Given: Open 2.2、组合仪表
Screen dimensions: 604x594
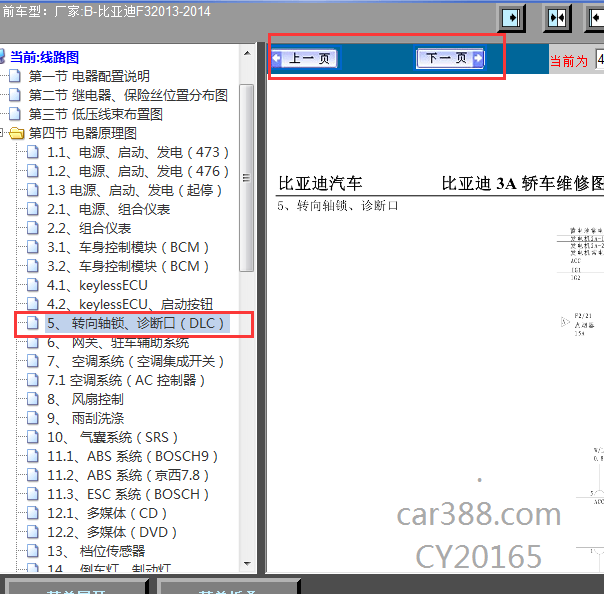Looking at the screenshot, I should click(89, 228).
